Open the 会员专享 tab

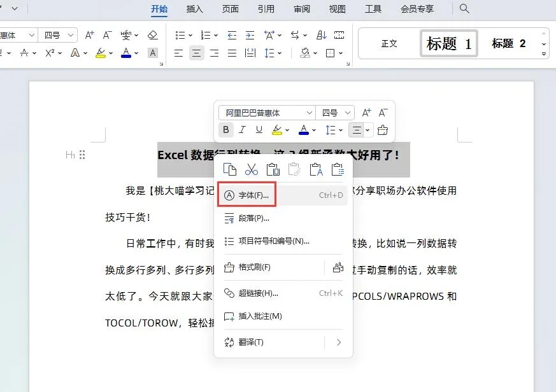point(417,9)
